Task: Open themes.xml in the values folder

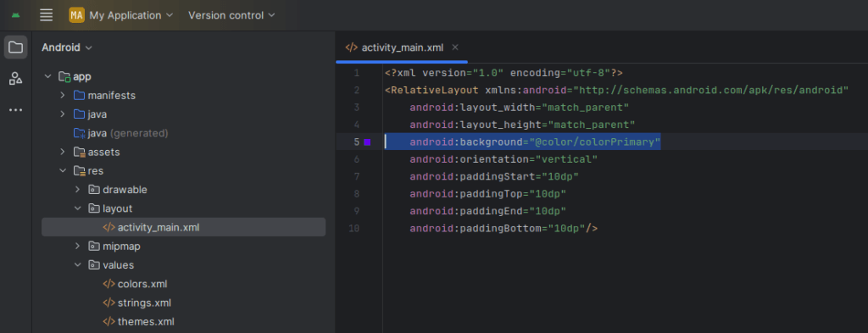Action: tap(146, 321)
